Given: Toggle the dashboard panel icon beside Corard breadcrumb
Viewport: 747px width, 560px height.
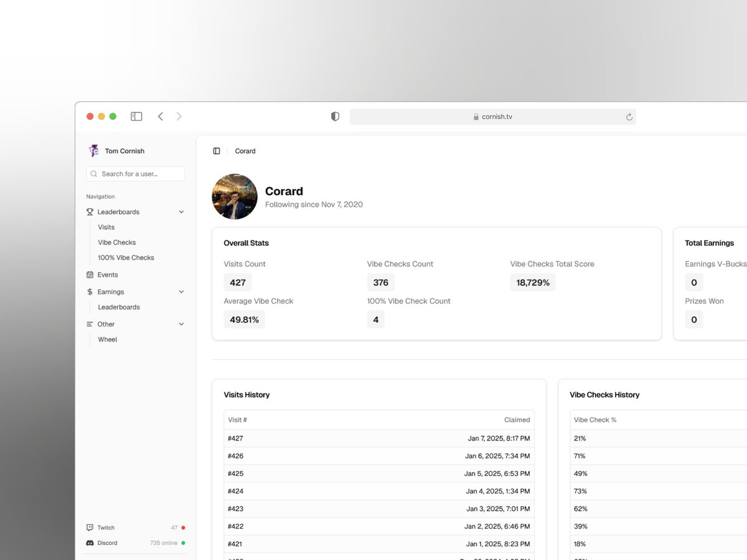Looking at the screenshot, I should (216, 151).
